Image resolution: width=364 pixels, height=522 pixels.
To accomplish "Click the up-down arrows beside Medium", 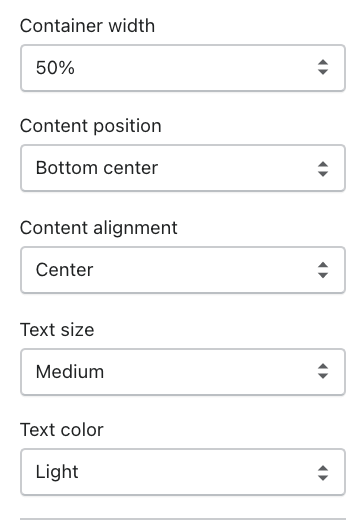I will (323, 371).
